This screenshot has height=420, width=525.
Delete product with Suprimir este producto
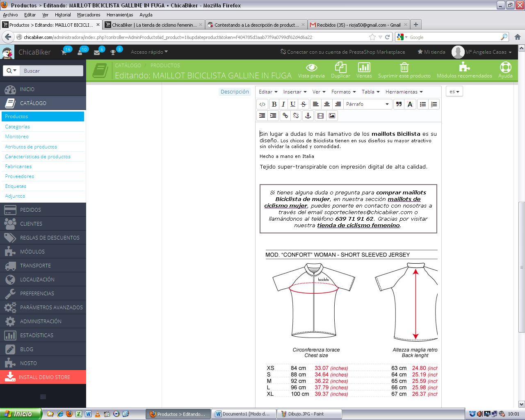[x=404, y=70]
